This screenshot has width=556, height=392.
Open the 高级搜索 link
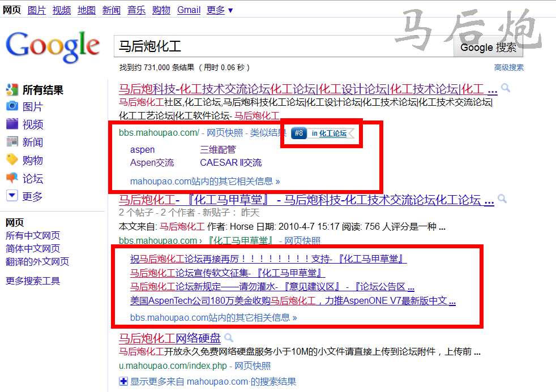[509, 67]
